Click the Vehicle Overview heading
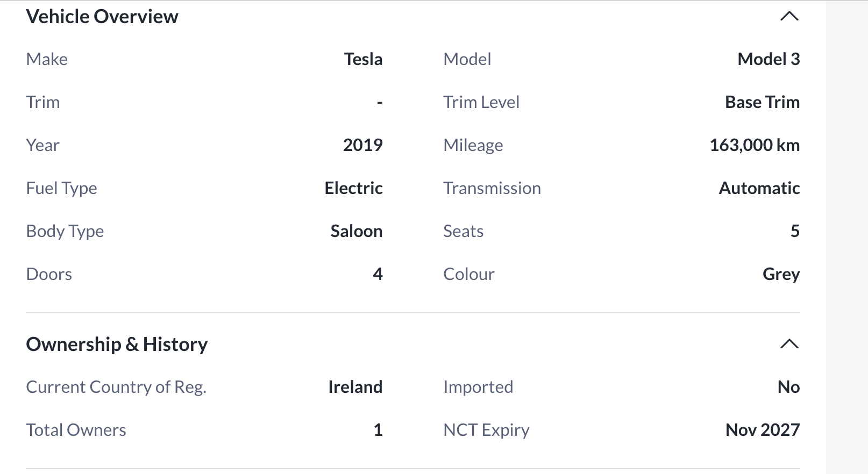 coord(102,17)
